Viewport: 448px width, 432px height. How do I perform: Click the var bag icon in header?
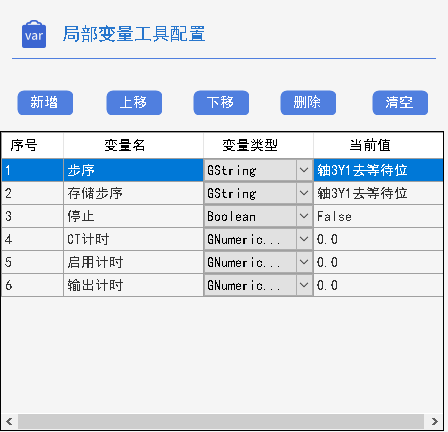click(x=34, y=34)
